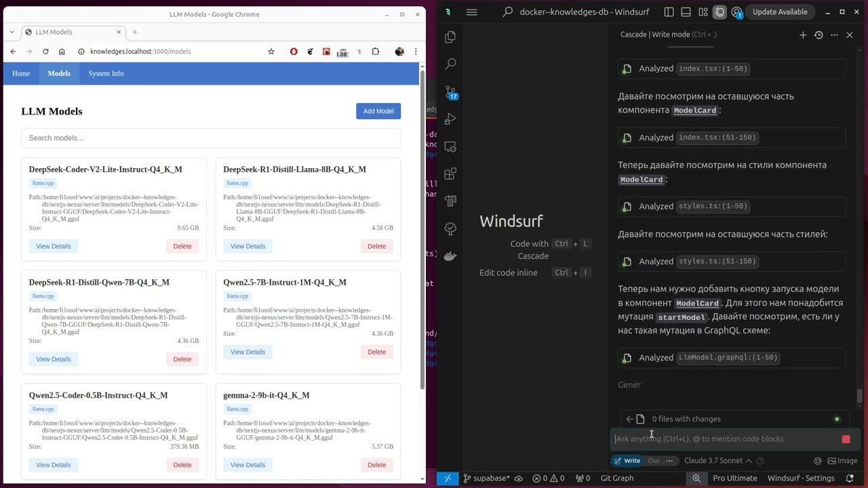
Task: Click the back arrow beside files with changes
Action: point(629,419)
